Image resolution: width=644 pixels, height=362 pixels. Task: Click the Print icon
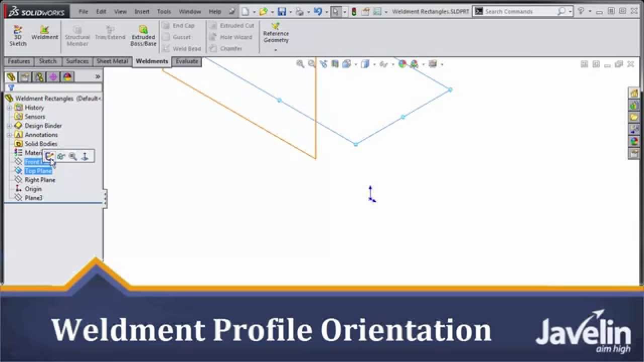299,11
